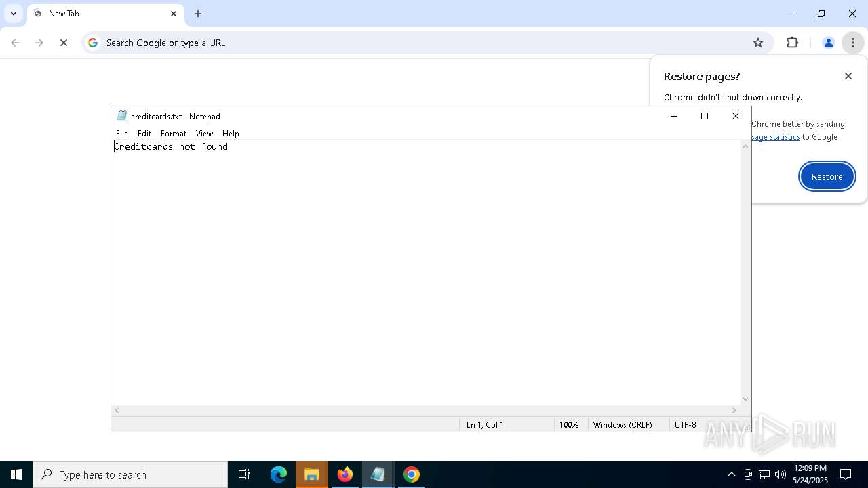The image size is (868, 488).
Task: Open network settings tray icon
Action: pos(764,474)
